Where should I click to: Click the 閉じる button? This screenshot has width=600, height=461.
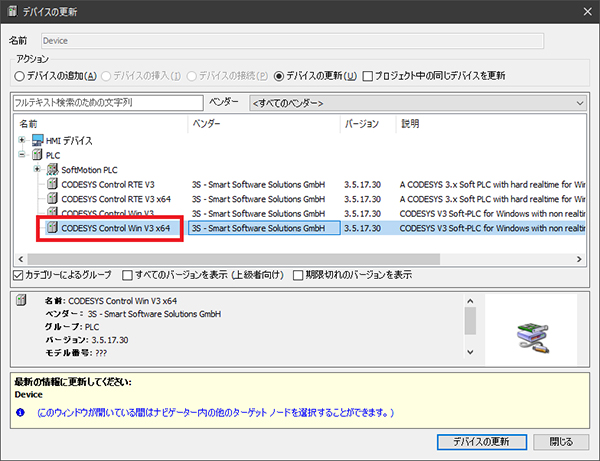click(561, 442)
